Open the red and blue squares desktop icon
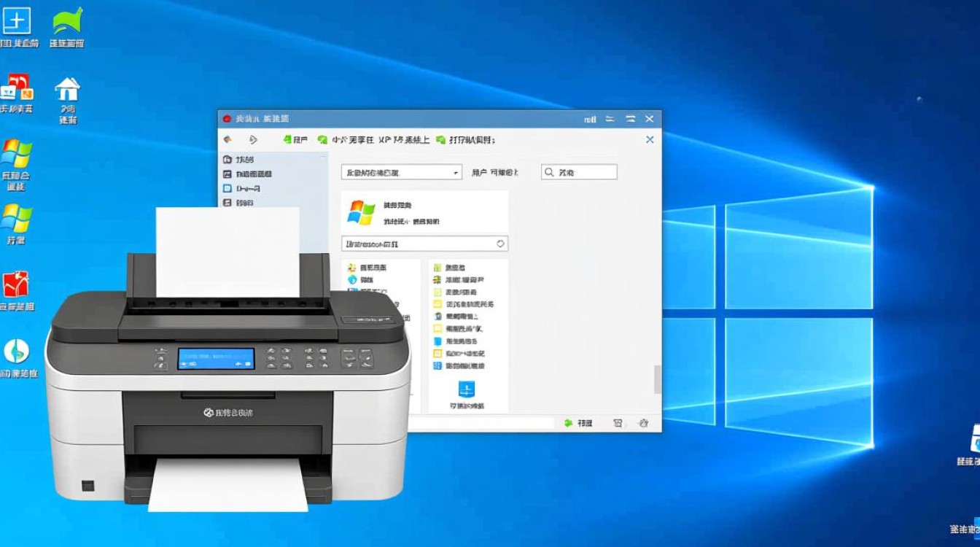The height and width of the screenshot is (547, 980). click(16, 88)
